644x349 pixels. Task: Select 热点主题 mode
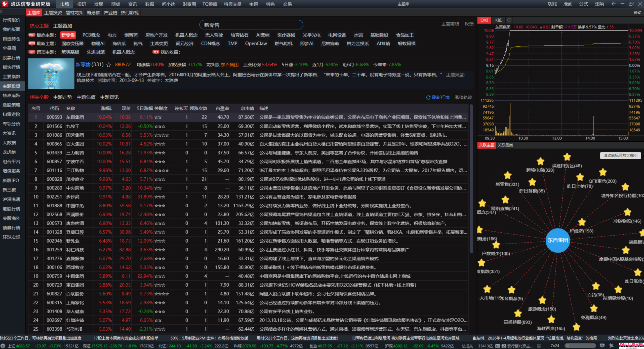[39, 26]
